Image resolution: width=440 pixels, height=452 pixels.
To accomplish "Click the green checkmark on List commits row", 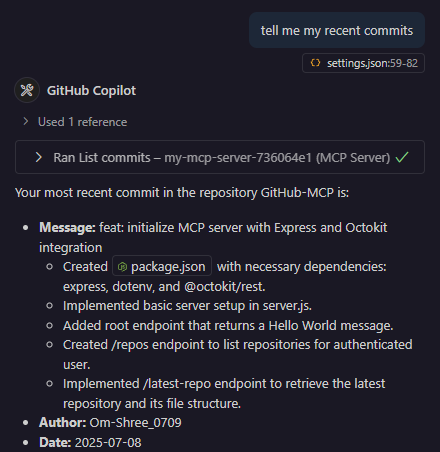I will point(402,157).
